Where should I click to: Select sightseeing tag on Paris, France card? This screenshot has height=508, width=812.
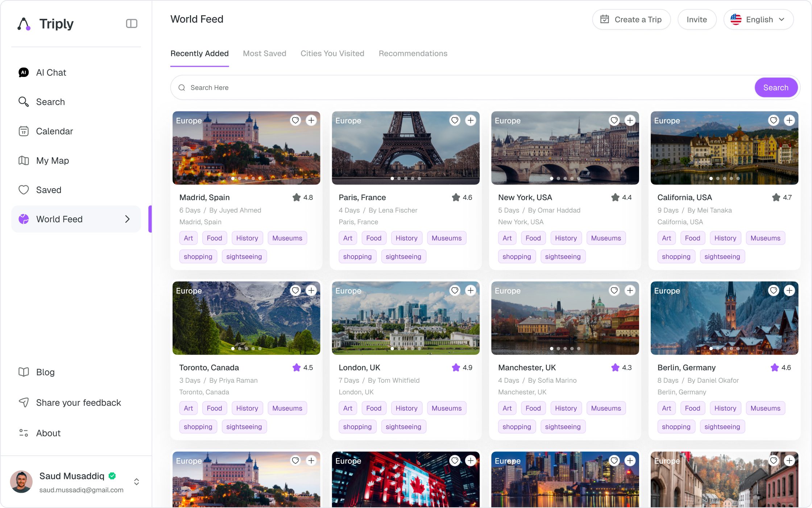pos(403,257)
